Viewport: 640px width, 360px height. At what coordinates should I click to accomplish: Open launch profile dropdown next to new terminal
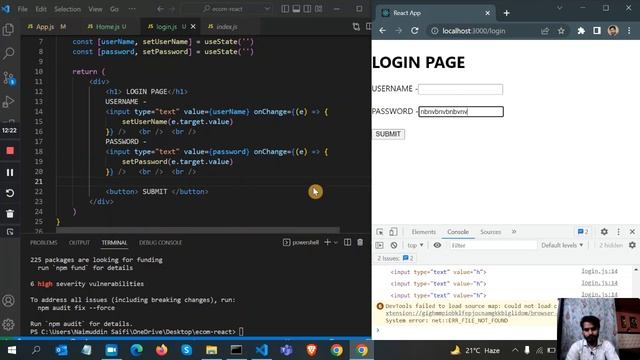(x=336, y=243)
